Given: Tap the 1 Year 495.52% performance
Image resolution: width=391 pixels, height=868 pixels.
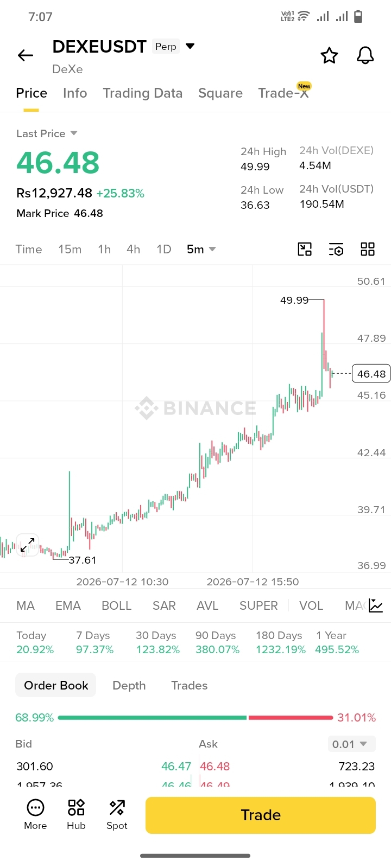Looking at the screenshot, I should click(x=337, y=642).
